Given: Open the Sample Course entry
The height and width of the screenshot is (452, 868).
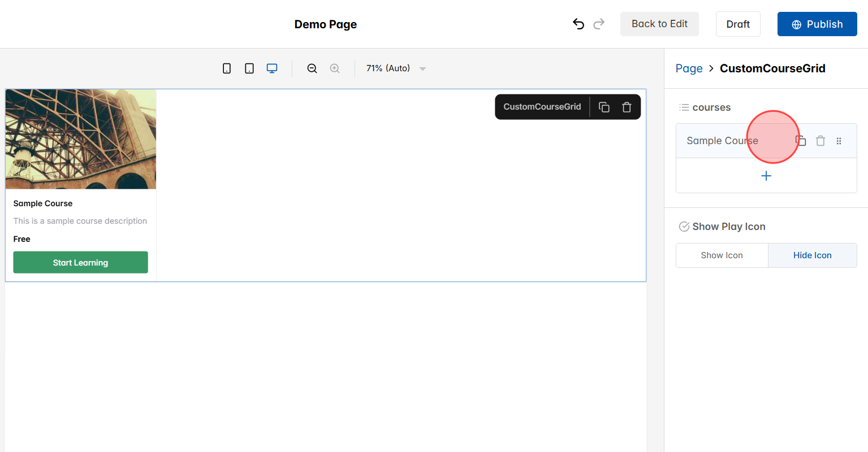Looking at the screenshot, I should [722, 140].
